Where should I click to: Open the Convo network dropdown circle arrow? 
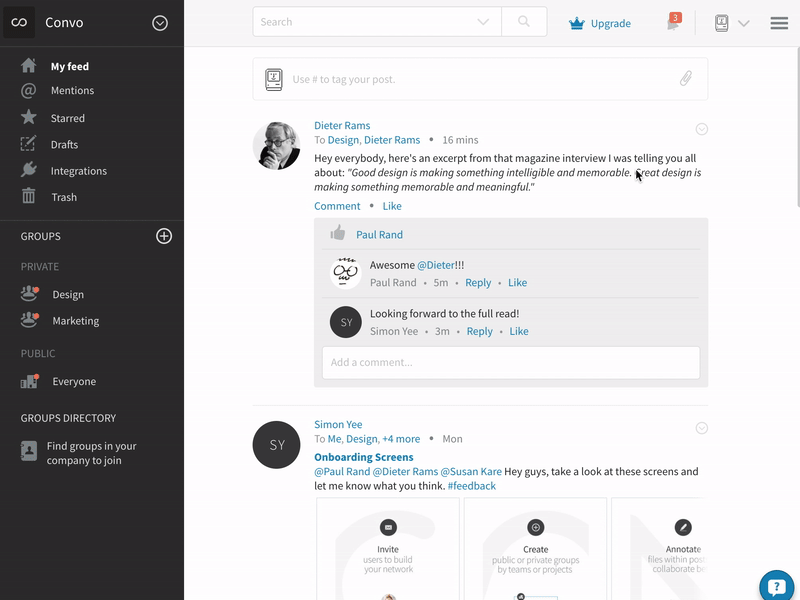(160, 23)
